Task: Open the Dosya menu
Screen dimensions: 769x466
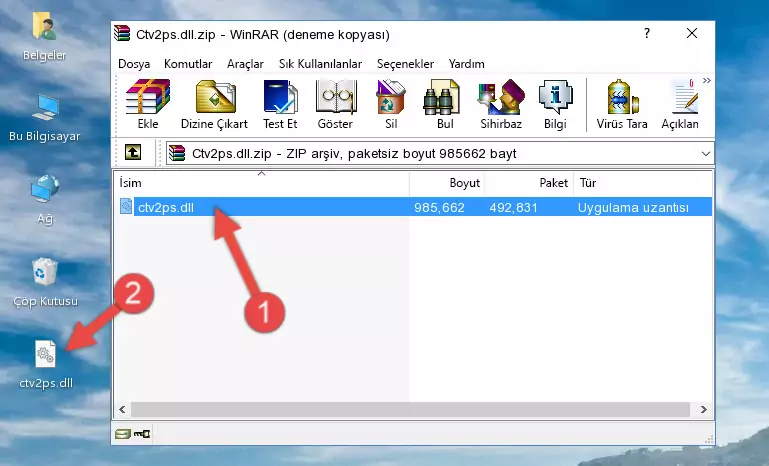Action: (134, 64)
